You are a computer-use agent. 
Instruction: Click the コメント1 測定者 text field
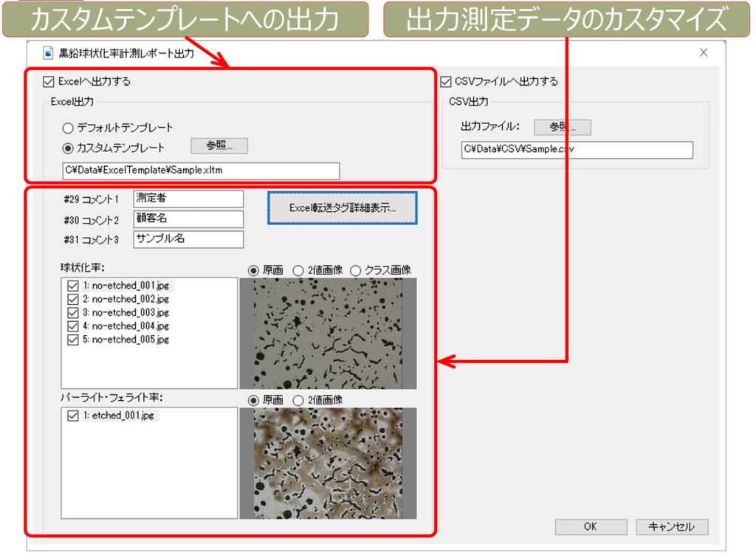pyautogui.click(x=188, y=199)
